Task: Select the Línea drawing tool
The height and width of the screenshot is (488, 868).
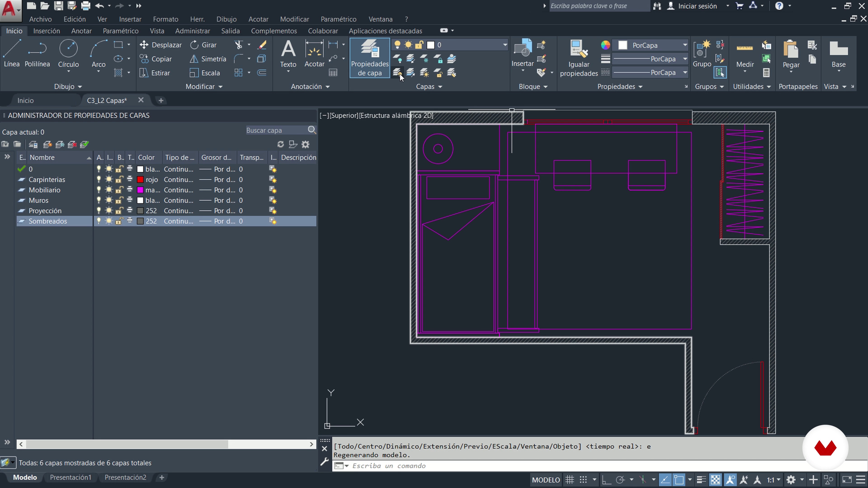Action: (x=12, y=53)
